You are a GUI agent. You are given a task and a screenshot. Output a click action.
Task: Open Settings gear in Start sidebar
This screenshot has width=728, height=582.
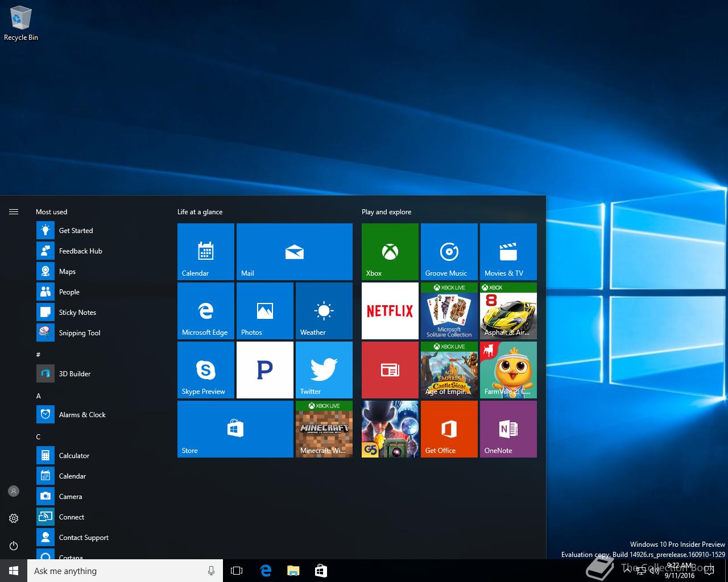point(14,518)
